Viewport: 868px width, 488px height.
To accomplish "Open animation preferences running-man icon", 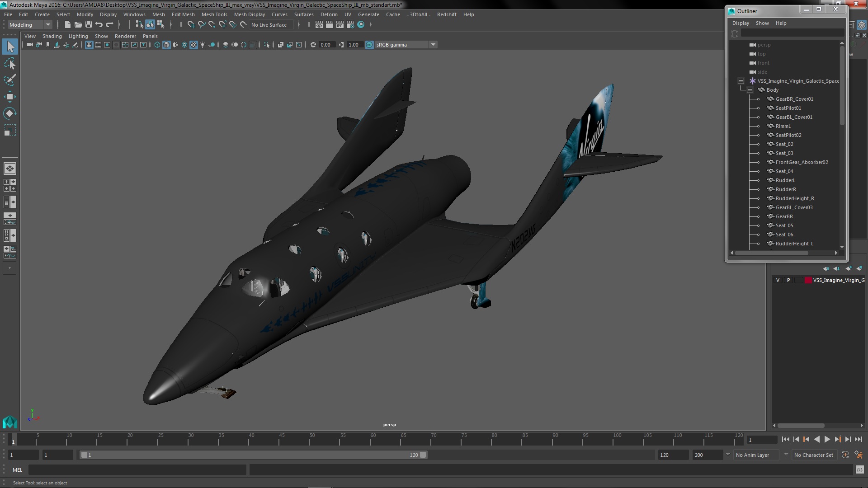I will coord(859,455).
